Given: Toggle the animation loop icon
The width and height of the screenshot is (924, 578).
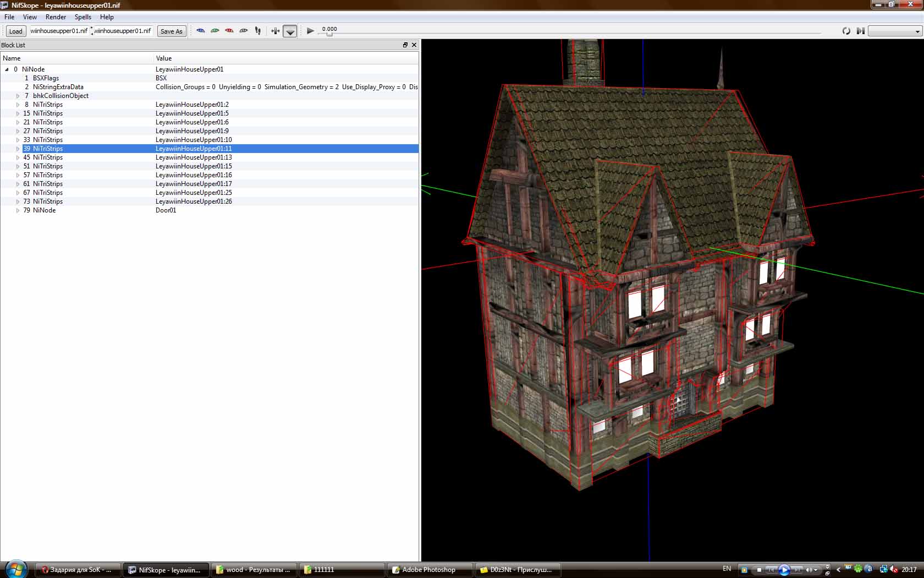Looking at the screenshot, I should click(x=846, y=31).
